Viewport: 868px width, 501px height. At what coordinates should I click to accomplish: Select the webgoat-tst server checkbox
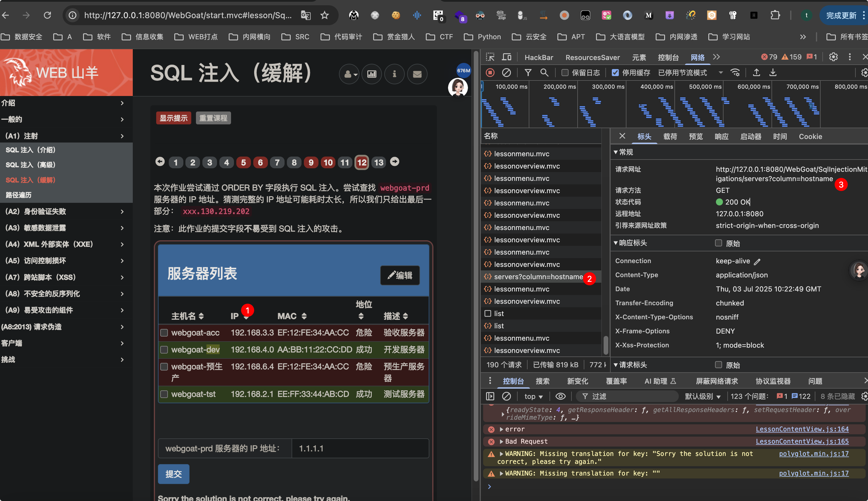click(x=164, y=394)
